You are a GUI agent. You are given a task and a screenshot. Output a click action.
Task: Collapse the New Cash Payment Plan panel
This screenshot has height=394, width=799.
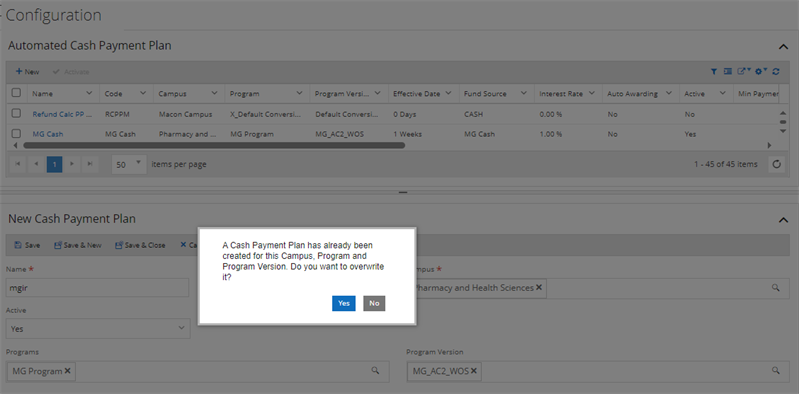coord(783,220)
